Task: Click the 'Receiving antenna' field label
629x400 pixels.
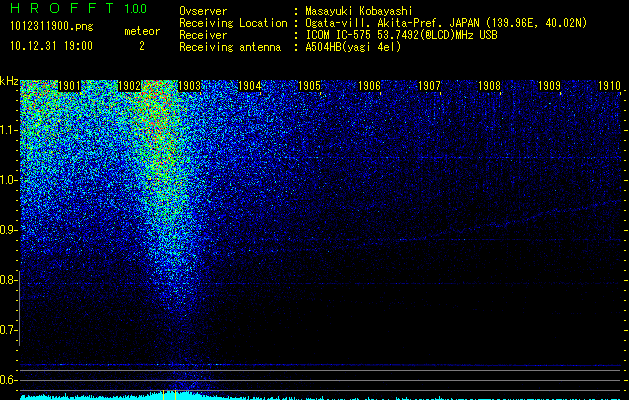Action: click(230, 47)
